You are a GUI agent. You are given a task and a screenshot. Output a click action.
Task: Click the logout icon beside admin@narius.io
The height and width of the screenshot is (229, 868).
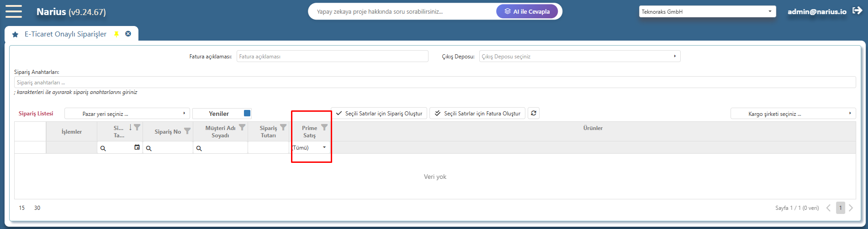(x=857, y=11)
